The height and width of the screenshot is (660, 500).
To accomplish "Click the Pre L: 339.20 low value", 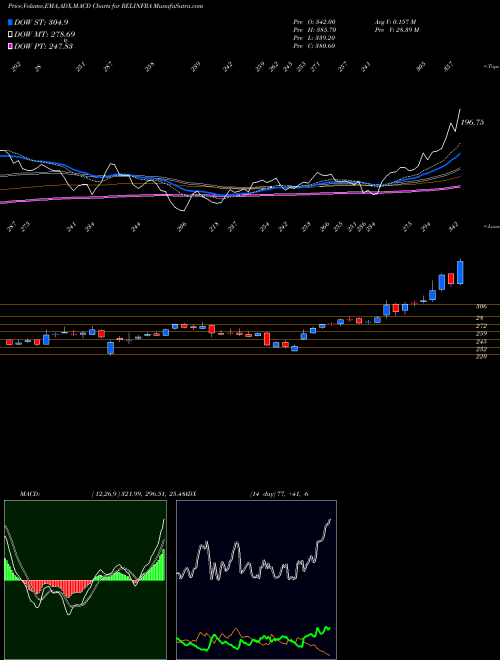I will [314, 37].
